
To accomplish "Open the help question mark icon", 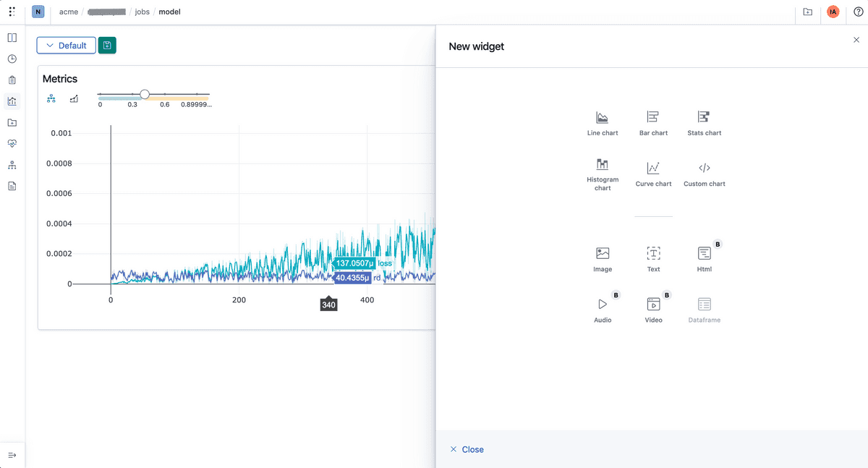I will coord(858,12).
